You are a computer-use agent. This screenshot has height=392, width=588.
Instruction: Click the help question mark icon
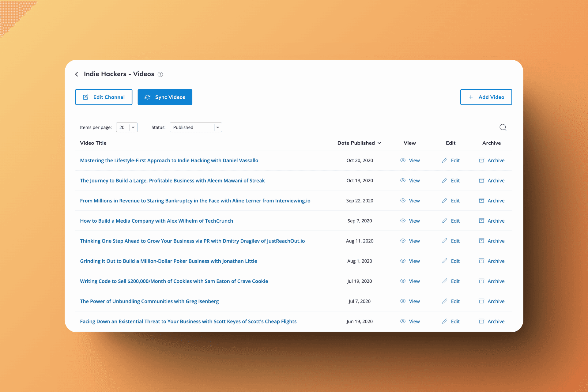pos(160,74)
